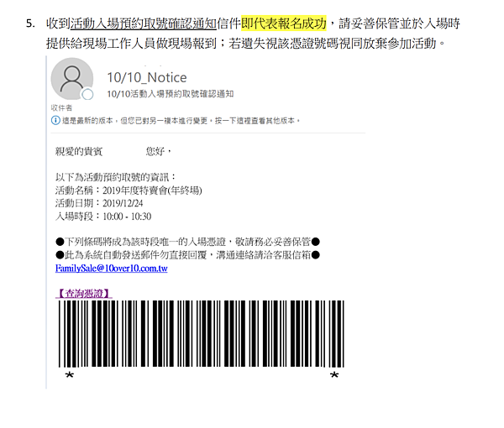This screenshot has width=504, height=428.
Task: Open the FamilySale@10over10.com.tw email link
Action: click(111, 268)
